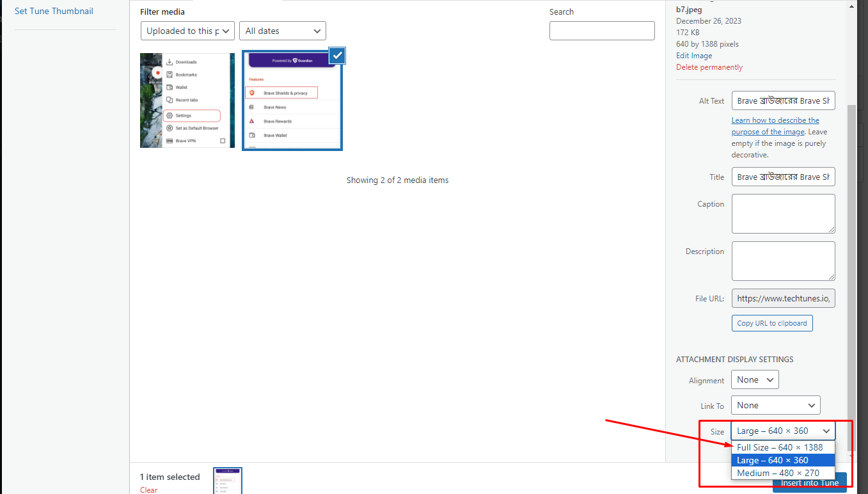The height and width of the screenshot is (494, 868).
Task: Choose Medium – 480 × 270 option
Action: [x=783, y=473]
